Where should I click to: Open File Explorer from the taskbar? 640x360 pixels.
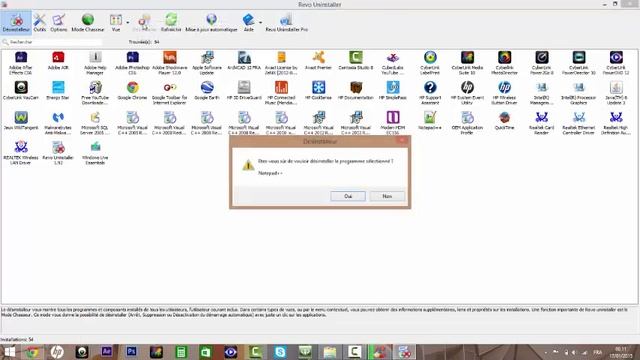tap(330, 352)
